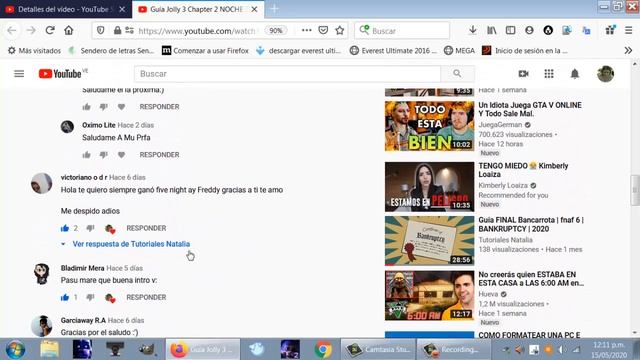
Task: Open Oximo Lite channel name link
Action: 98,125
